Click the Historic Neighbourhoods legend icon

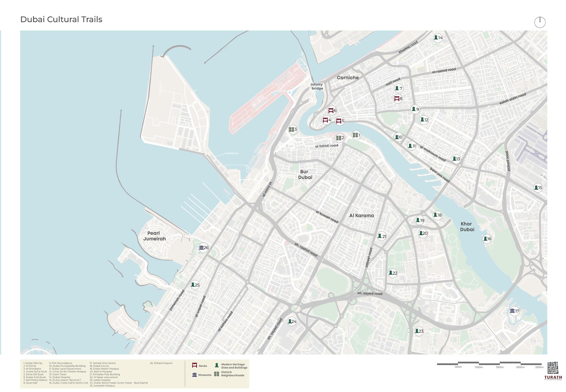[216, 374]
